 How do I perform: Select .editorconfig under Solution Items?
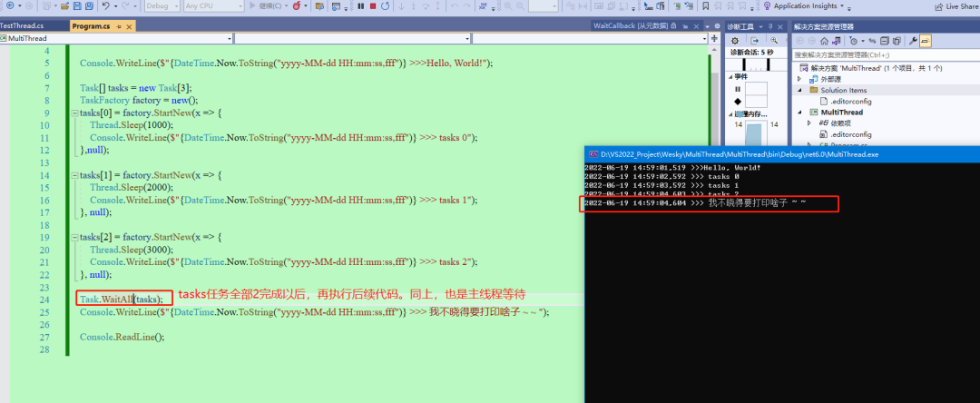(x=846, y=102)
